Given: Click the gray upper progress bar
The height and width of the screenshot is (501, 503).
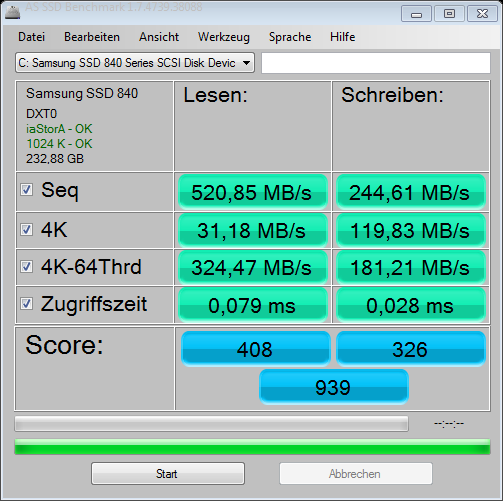Looking at the screenshot, I should 211,423.
